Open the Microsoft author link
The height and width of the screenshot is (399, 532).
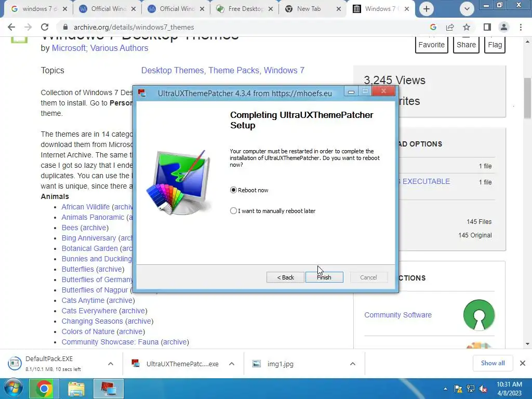[x=69, y=48]
